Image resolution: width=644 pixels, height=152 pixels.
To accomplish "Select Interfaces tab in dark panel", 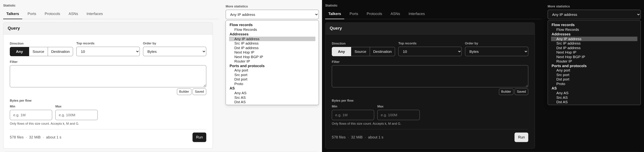I will pos(416,14).
